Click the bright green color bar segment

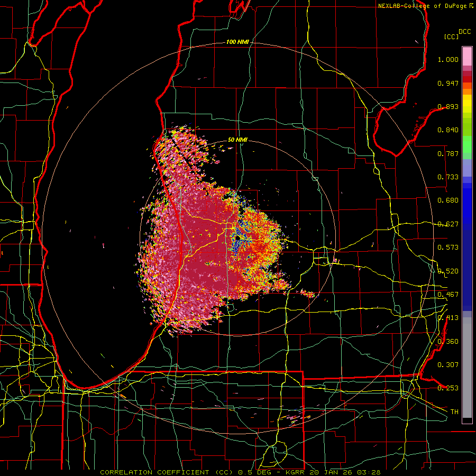coord(467,144)
